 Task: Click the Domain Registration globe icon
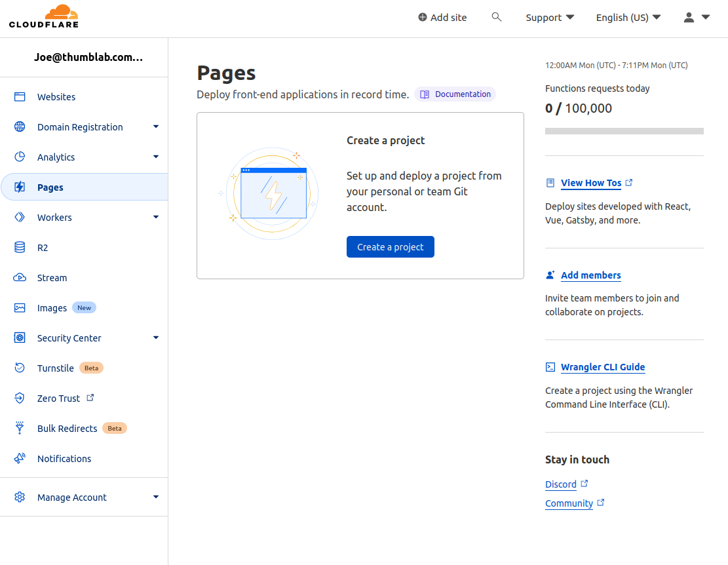[x=20, y=127]
